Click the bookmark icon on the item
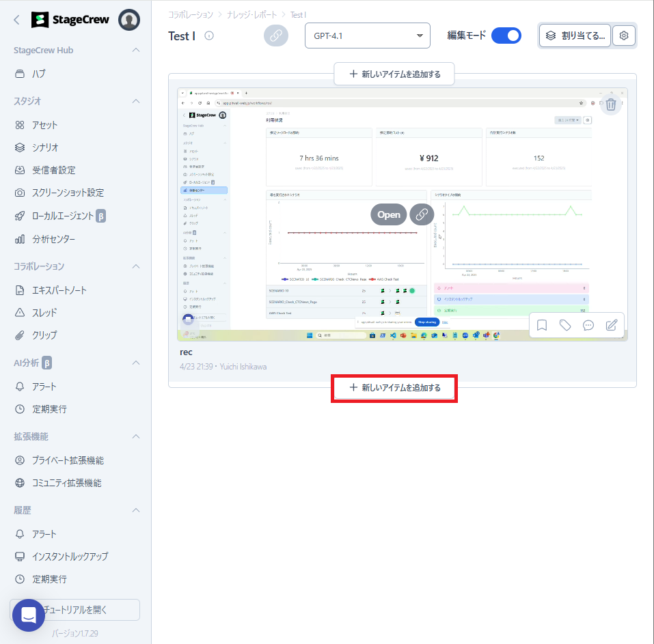 coord(542,325)
